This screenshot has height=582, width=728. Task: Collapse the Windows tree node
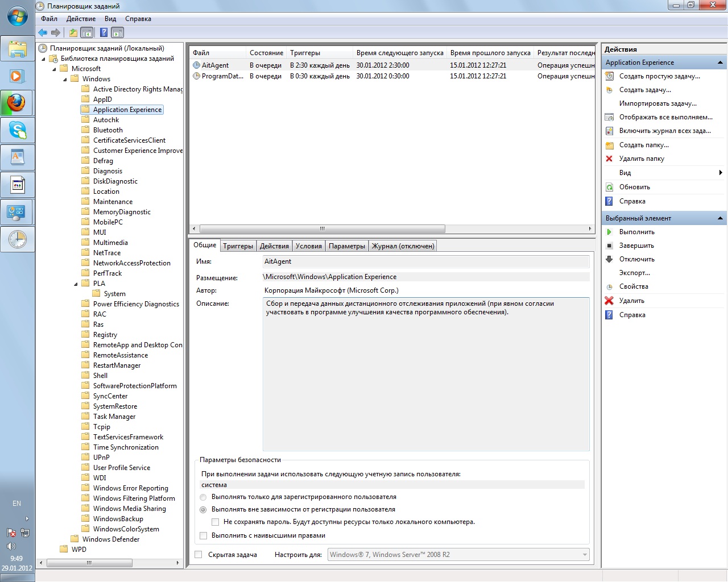pos(65,80)
